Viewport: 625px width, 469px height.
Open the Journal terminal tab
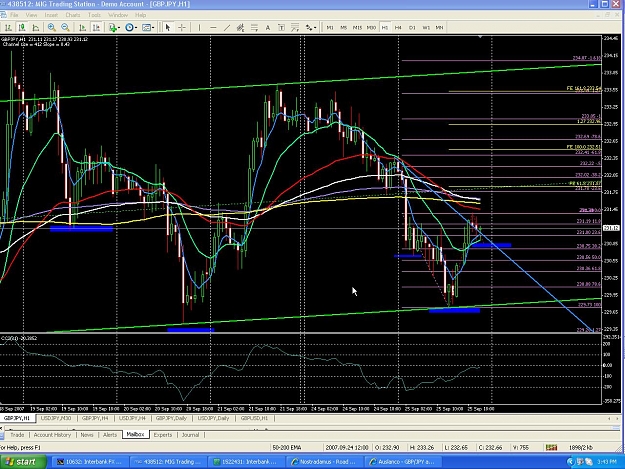point(191,435)
